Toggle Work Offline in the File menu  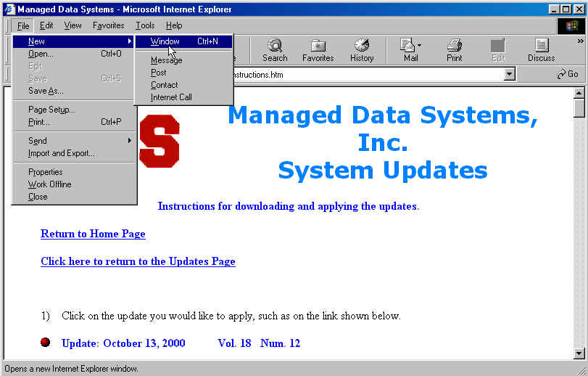pyautogui.click(x=73, y=184)
